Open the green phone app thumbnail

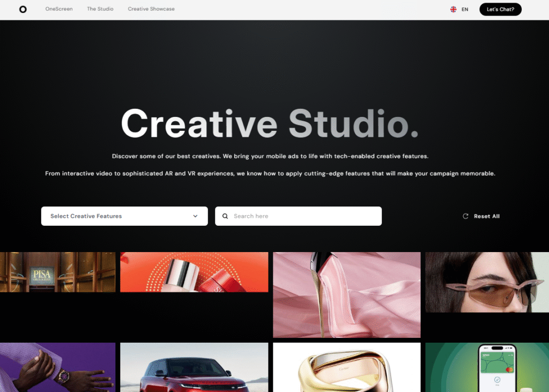[487, 367]
